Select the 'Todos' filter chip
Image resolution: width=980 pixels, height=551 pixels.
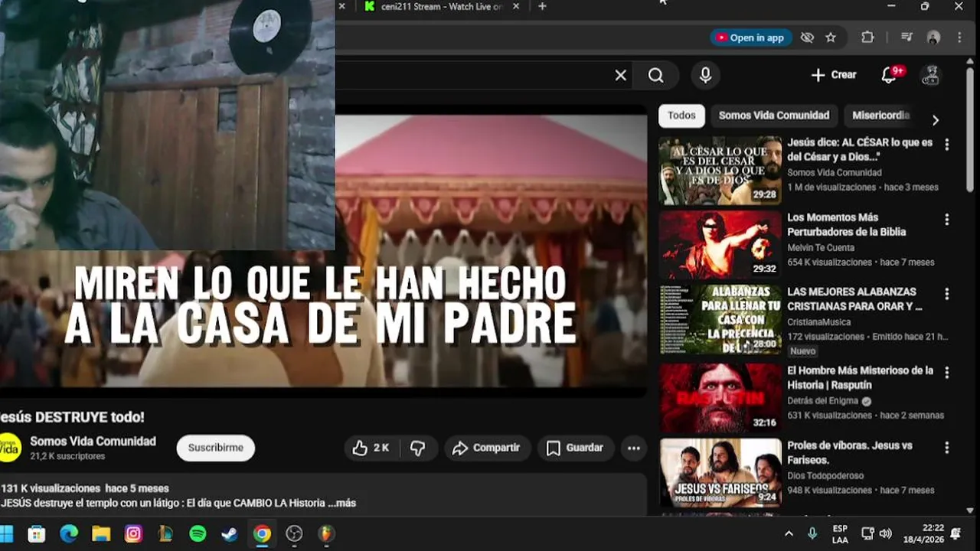[681, 116]
